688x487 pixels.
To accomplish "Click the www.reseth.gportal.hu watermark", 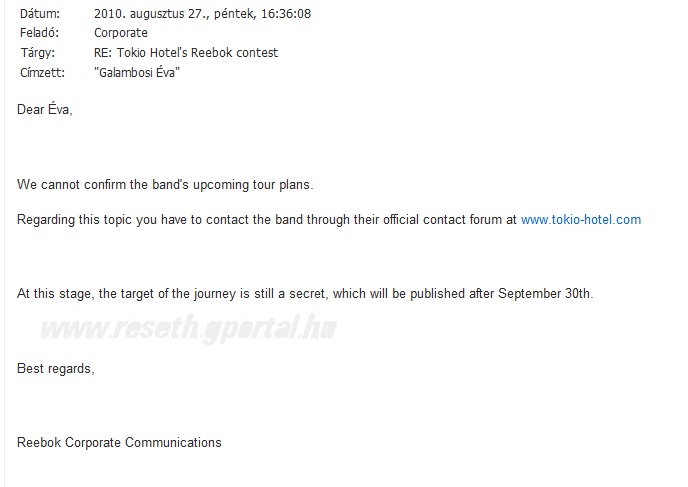I will pyautogui.click(x=189, y=328).
